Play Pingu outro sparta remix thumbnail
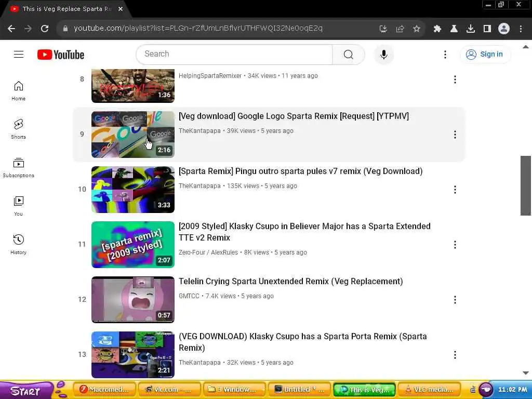 click(x=132, y=189)
